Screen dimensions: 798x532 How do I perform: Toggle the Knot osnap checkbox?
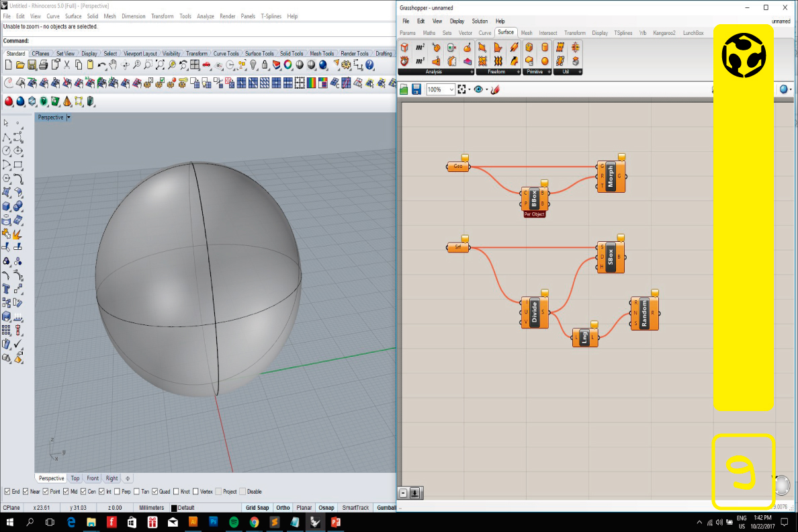[x=176, y=492]
